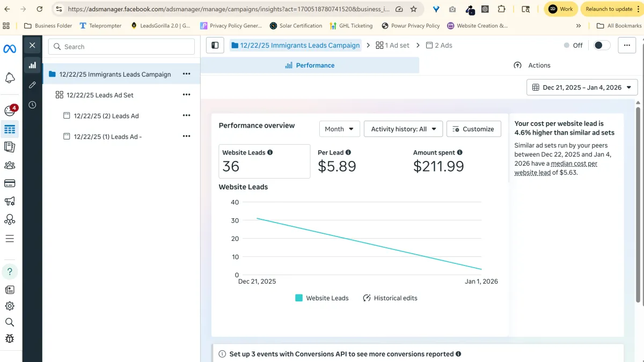Viewport: 644px width, 362px height.
Task: Open the campaigns table grid icon
Action: (10, 129)
